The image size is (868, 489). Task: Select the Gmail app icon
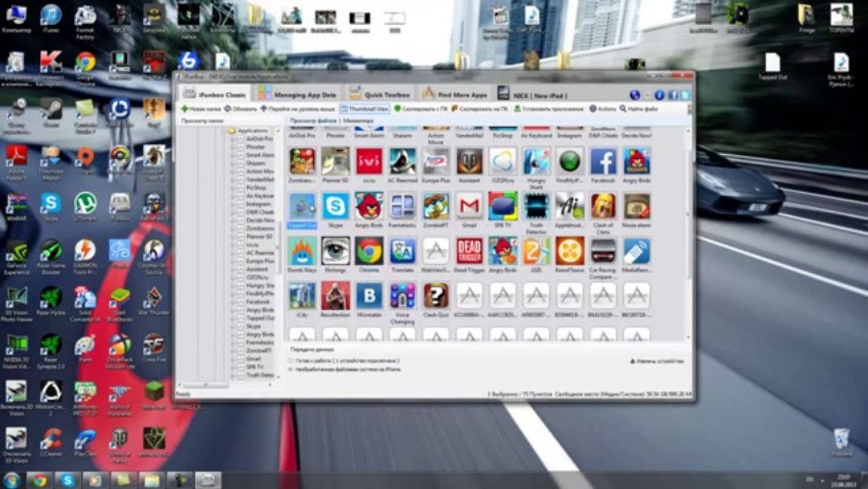[x=470, y=206]
